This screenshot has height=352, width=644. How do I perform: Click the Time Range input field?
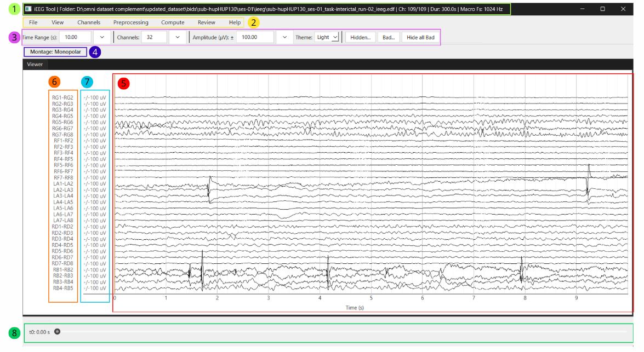click(75, 37)
